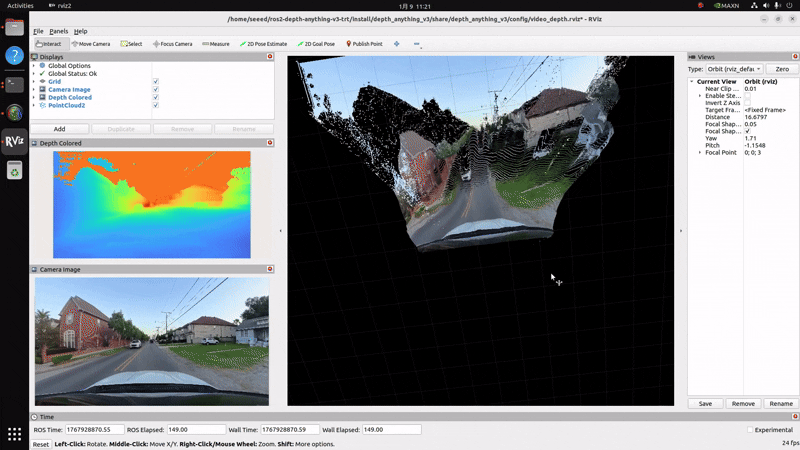Toggle the Grid display checkbox

pyautogui.click(x=156, y=81)
